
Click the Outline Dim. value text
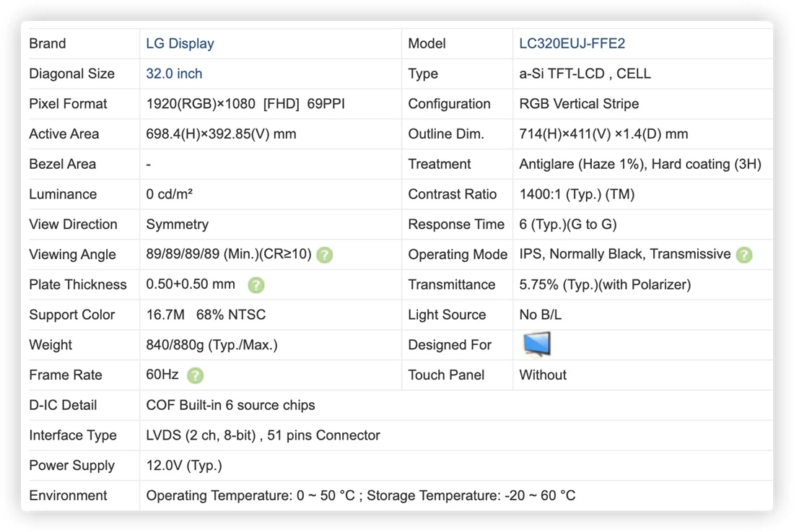603,134
